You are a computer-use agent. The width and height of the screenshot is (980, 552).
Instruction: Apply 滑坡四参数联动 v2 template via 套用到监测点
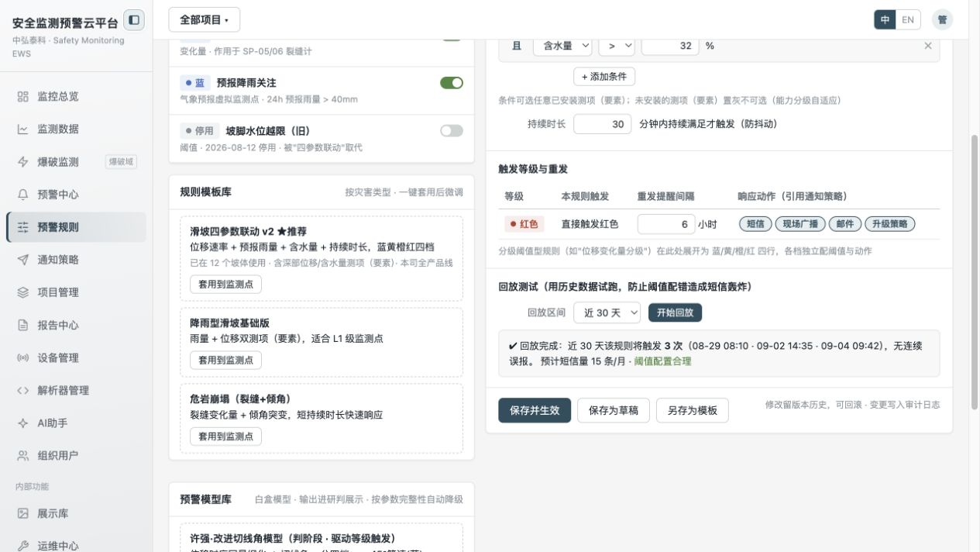point(225,285)
